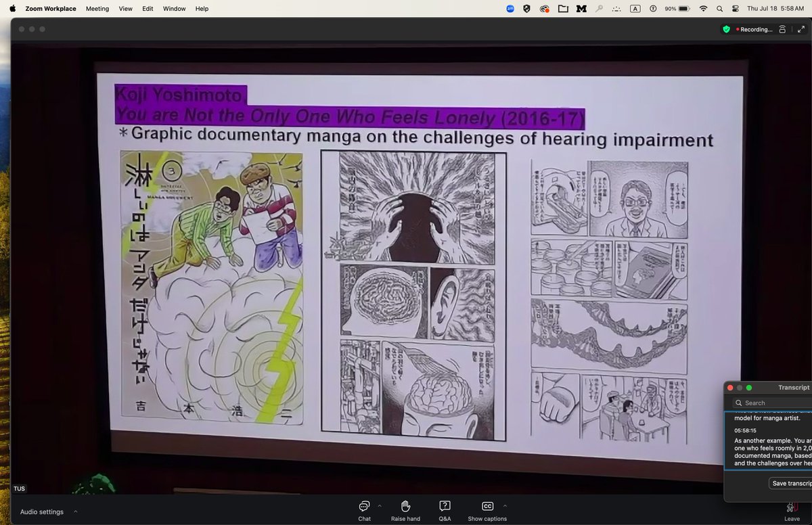Open the Meeting menu

point(97,9)
